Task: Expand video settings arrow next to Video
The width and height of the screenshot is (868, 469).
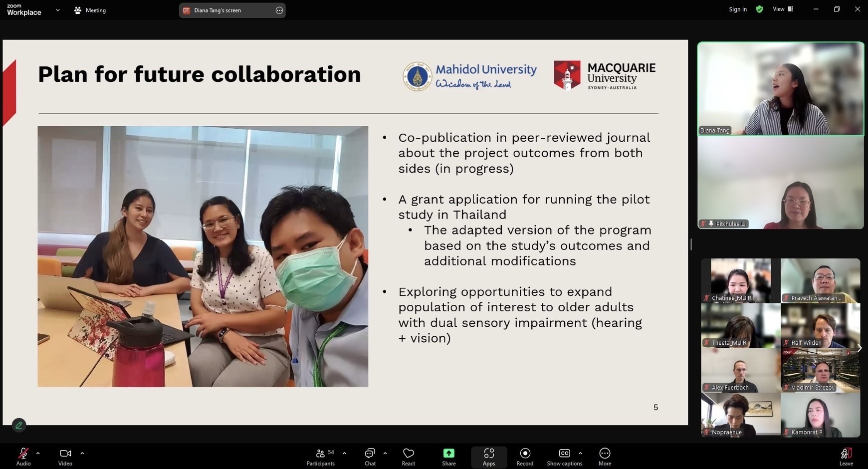Action: coord(82,453)
